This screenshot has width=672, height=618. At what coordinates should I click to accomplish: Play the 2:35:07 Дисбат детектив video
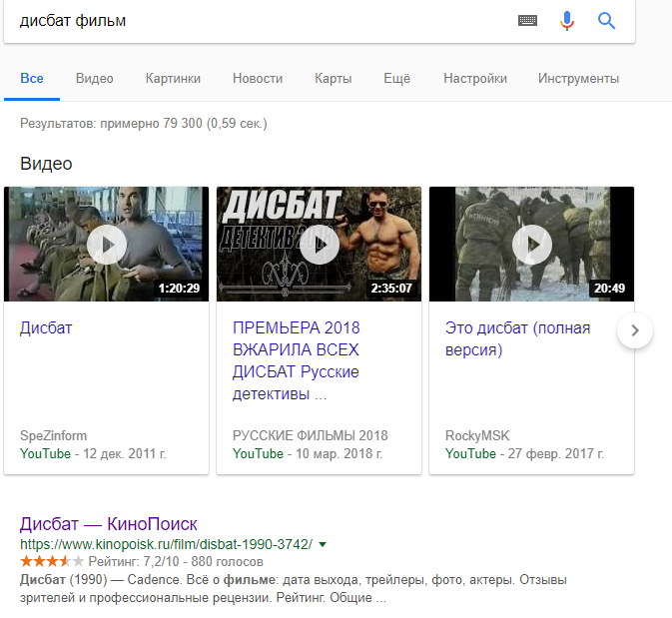(x=319, y=244)
